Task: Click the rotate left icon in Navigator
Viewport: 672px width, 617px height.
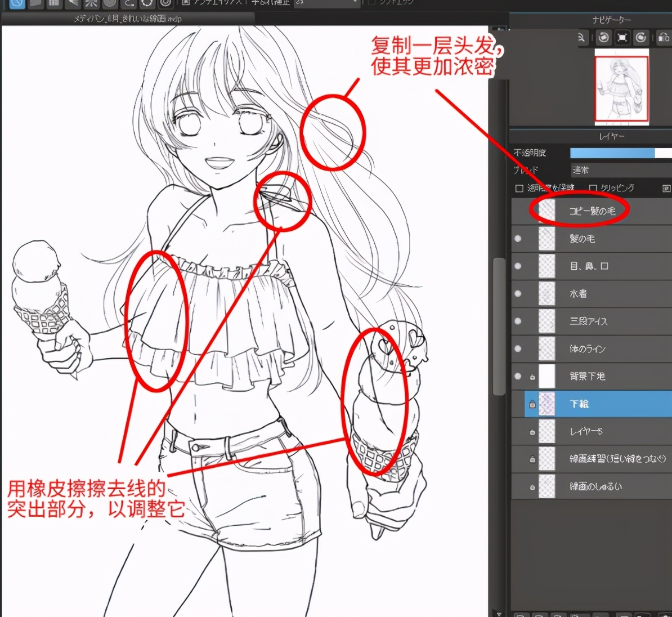Action: tap(604, 38)
